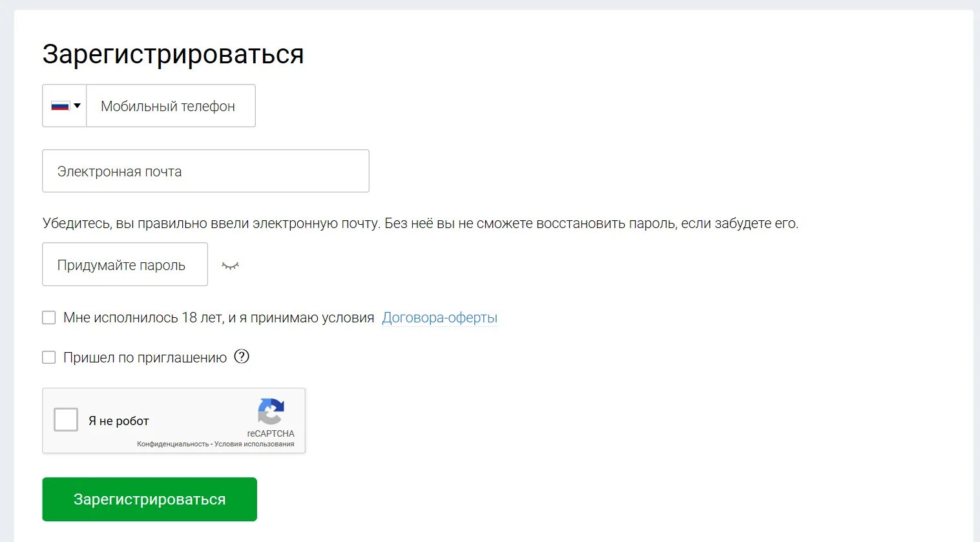Enable the "Мне исполнилось 18 лет" checkbox

[x=48, y=317]
